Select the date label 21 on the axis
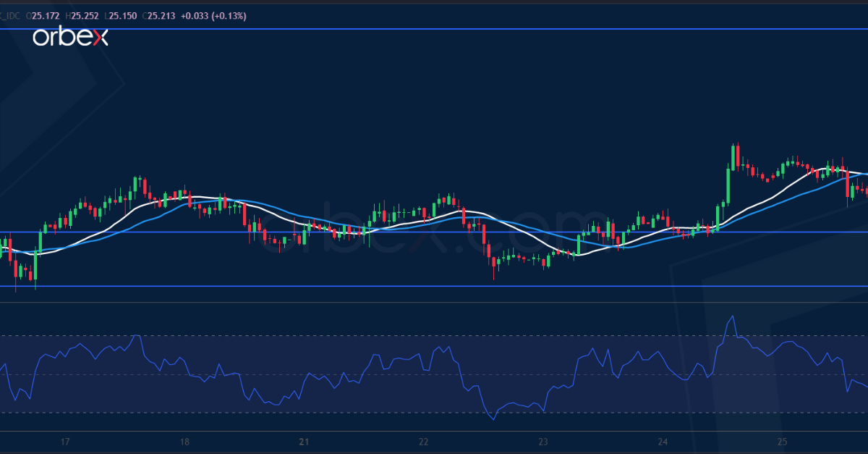868x454 pixels. tap(305, 440)
